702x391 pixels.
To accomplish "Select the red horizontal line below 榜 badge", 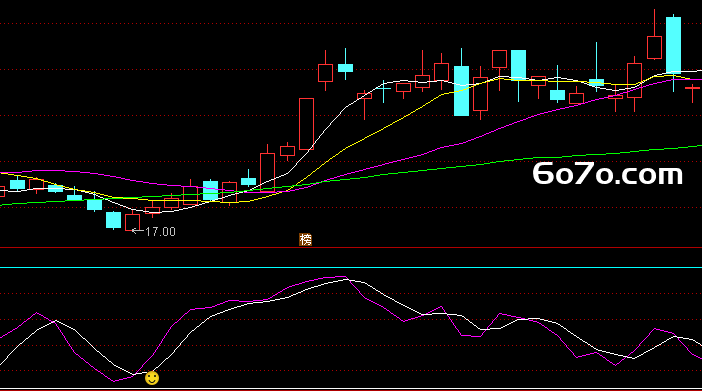I will tap(351, 247).
